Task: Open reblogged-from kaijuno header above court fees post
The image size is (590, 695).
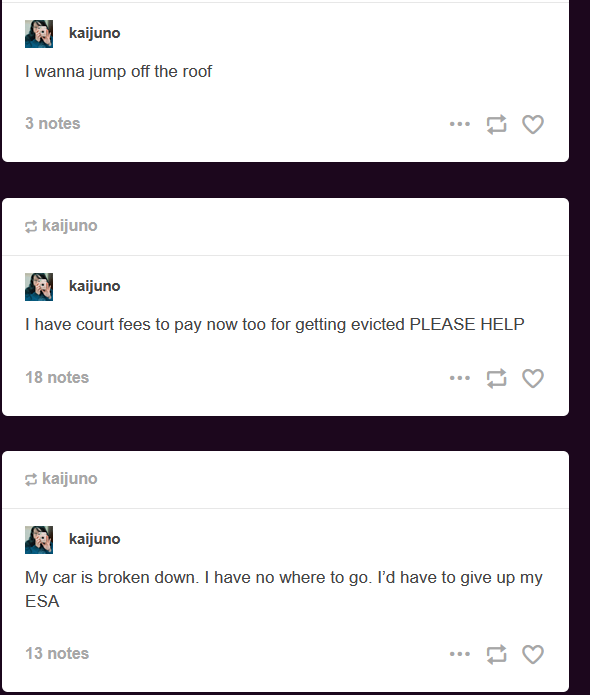Action: (61, 226)
